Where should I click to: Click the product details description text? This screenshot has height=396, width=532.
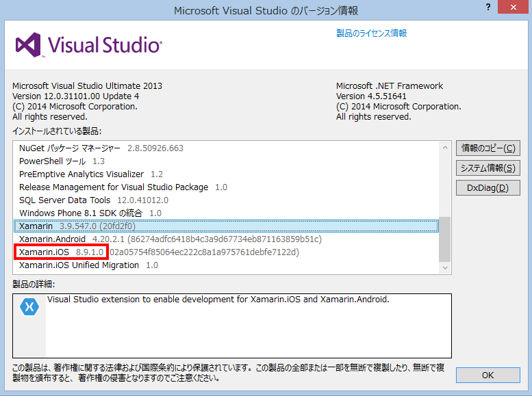tap(218, 300)
